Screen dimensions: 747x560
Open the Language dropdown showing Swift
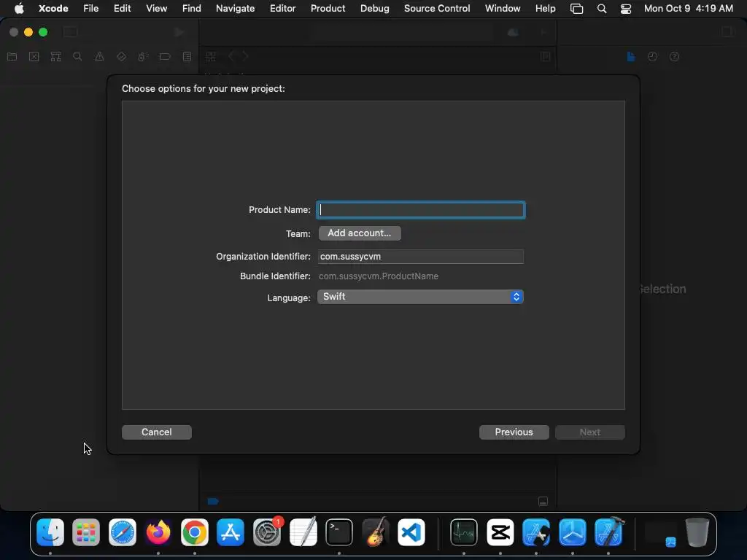[x=421, y=297]
